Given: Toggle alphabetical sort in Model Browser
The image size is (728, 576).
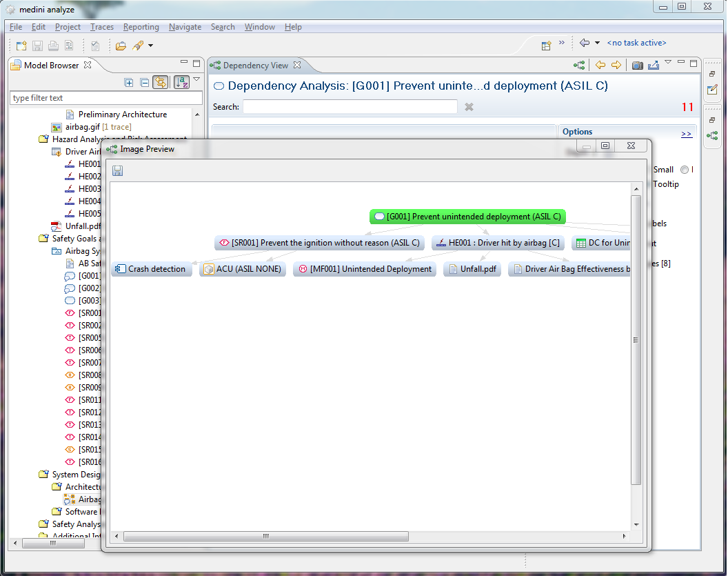Looking at the screenshot, I should [x=181, y=82].
